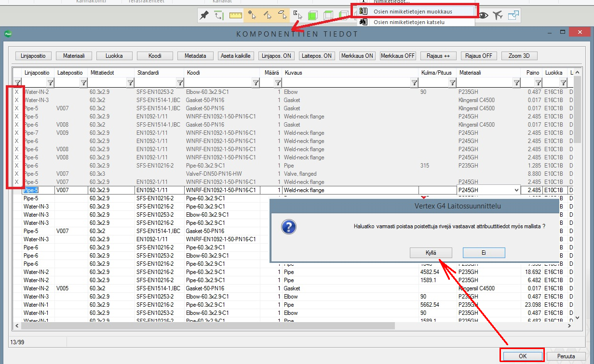Screen dimensions: 594x364
Task: Click Kyllä in the confirmation dialog
Action: pyautogui.click(x=431, y=253)
